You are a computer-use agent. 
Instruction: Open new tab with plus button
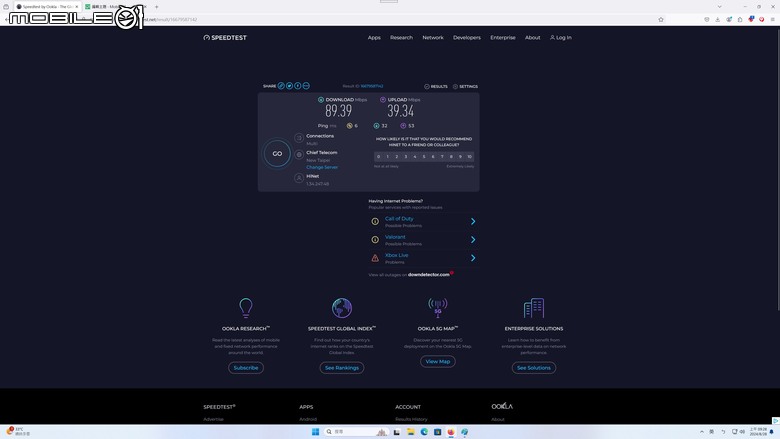click(x=156, y=6)
